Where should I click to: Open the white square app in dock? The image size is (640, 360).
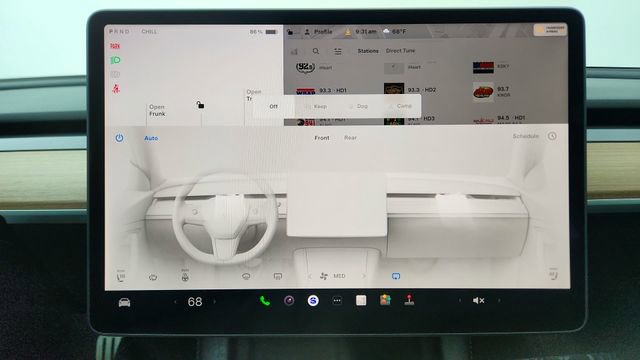(361, 301)
